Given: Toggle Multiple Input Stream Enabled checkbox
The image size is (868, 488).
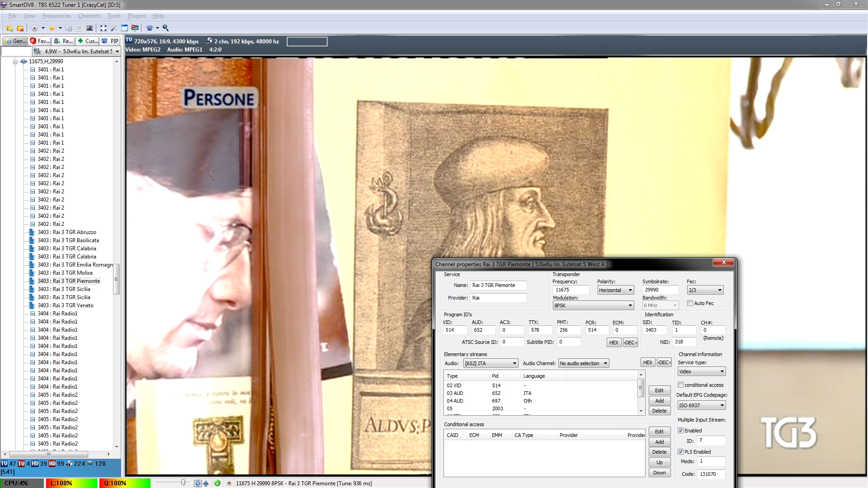Looking at the screenshot, I should point(680,431).
